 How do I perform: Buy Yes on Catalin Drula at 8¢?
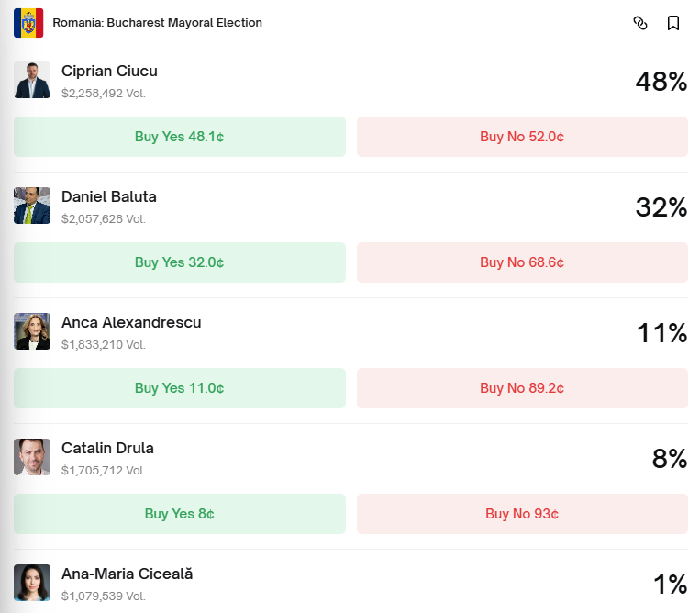click(x=180, y=514)
